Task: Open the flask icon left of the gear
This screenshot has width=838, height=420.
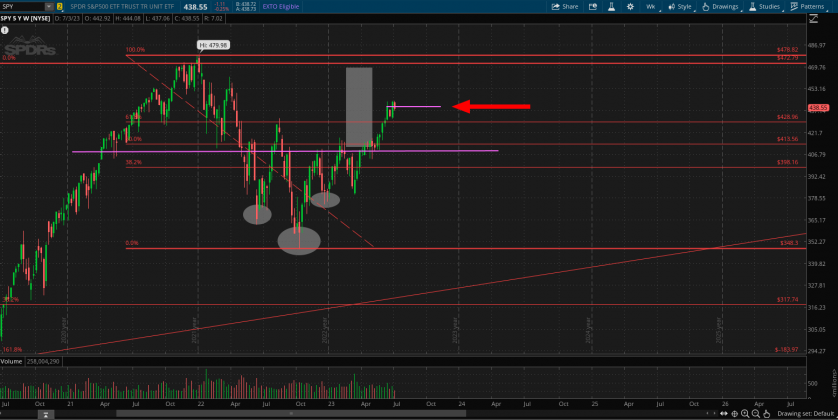Action: [x=611, y=6]
